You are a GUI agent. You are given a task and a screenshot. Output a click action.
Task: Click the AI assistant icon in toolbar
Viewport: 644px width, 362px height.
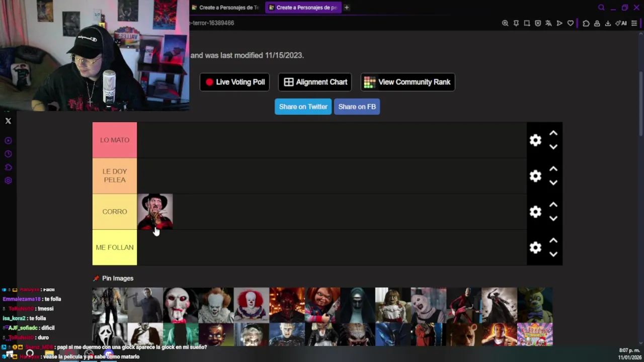621,23
